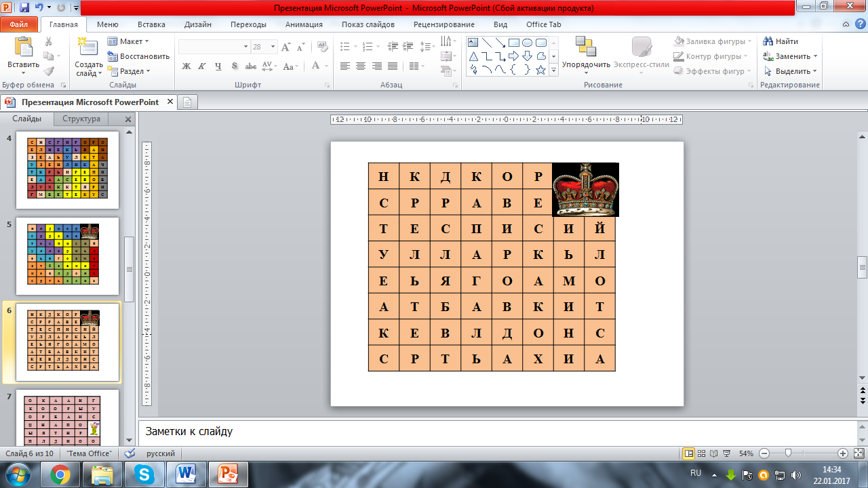Select the five-point star shape
The image size is (868, 488).
pos(540,70)
